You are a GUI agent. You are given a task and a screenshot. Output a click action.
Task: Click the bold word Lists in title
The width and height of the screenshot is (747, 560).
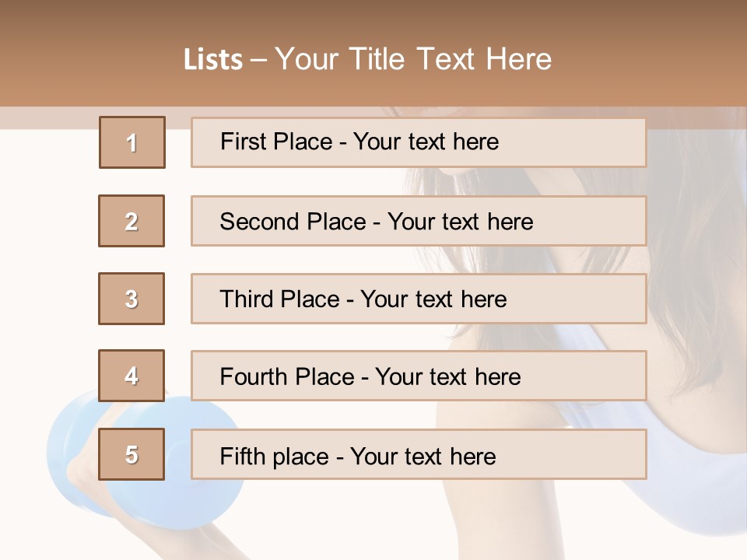[213, 60]
